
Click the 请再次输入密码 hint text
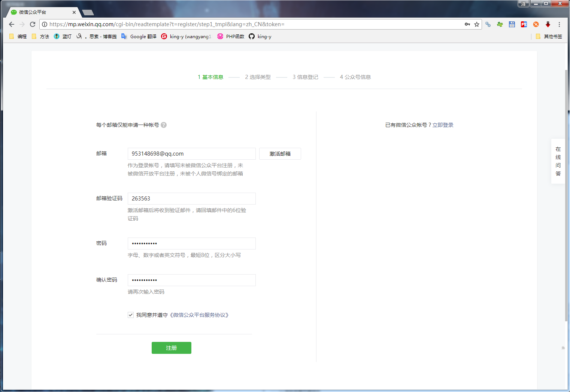146,292
